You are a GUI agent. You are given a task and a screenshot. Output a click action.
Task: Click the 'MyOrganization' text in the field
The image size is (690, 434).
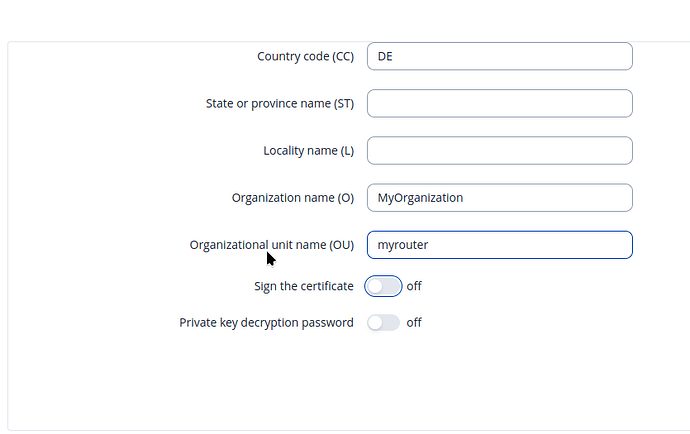tap(420, 198)
